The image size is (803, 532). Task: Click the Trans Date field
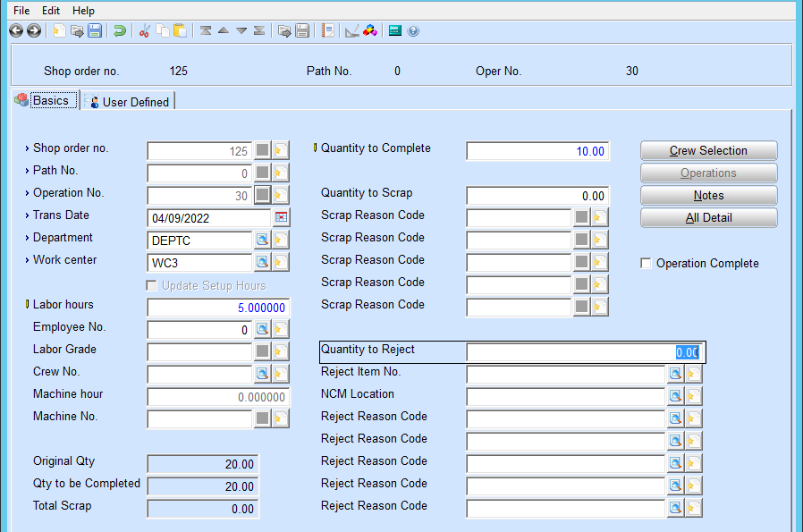click(209, 218)
